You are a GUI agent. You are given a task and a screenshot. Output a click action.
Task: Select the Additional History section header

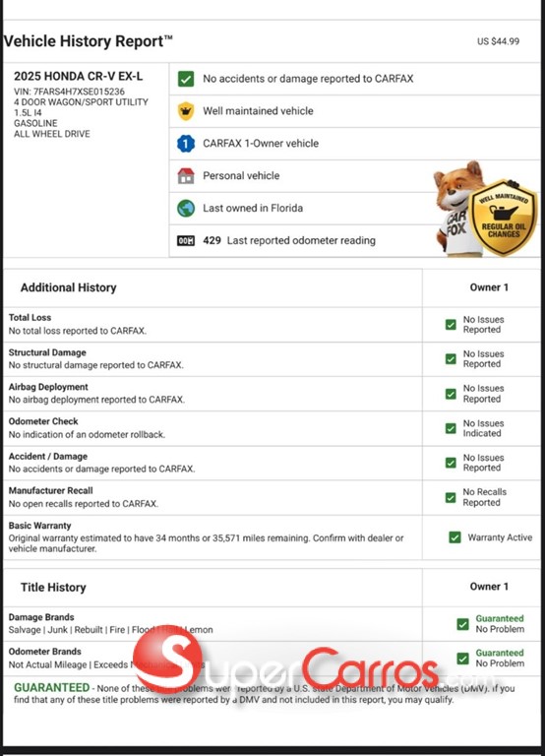69,287
